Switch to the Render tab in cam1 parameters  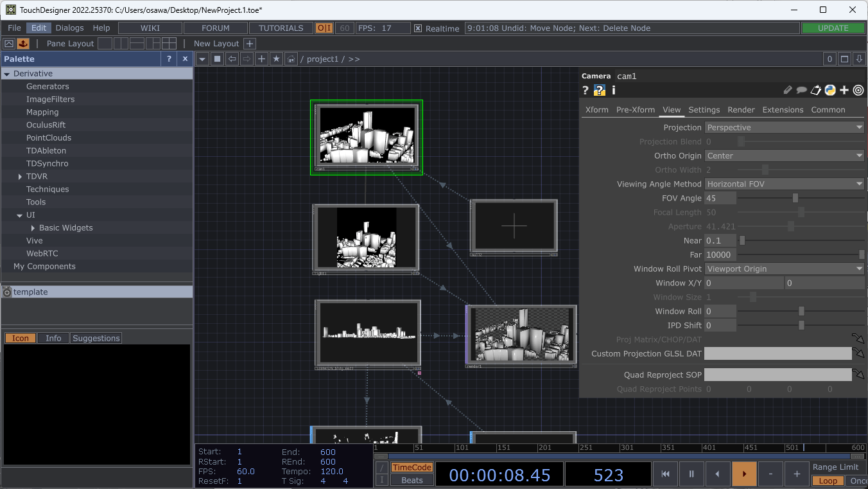(741, 109)
